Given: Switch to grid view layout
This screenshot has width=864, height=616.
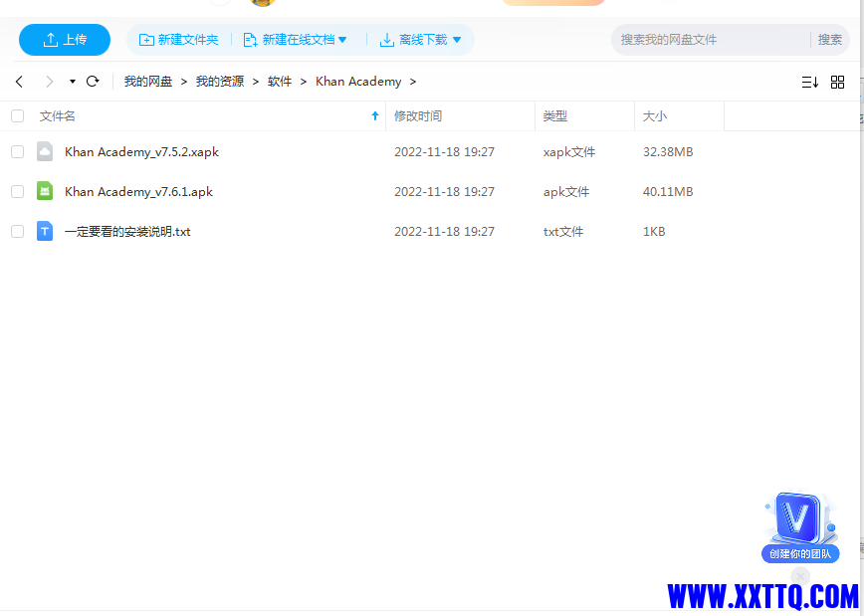Looking at the screenshot, I should [837, 82].
